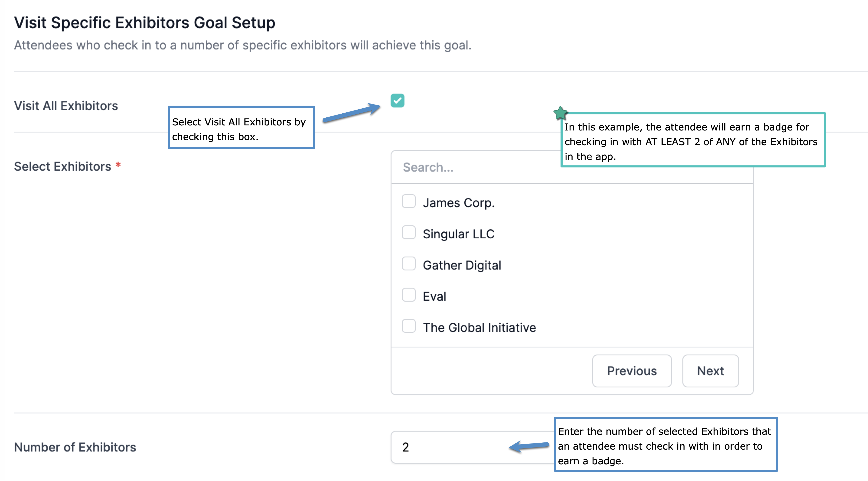
Task: Check the James Corp. exhibitor box
Action: coord(409,201)
